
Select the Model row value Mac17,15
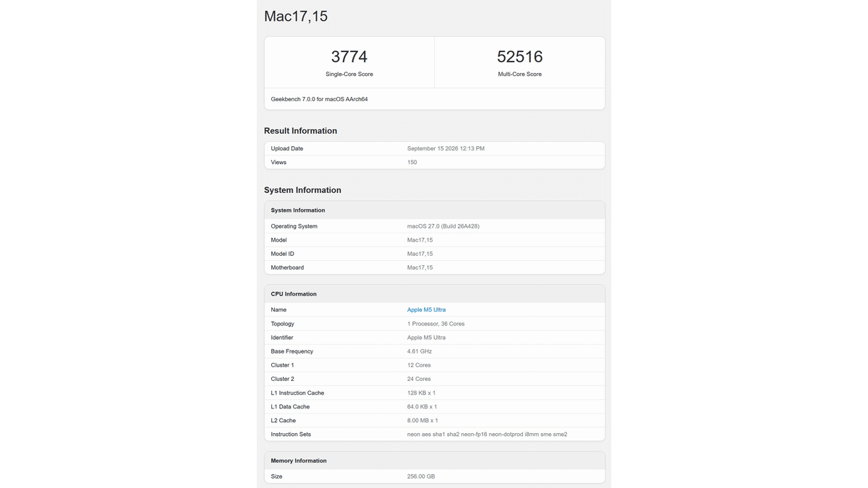coord(420,240)
